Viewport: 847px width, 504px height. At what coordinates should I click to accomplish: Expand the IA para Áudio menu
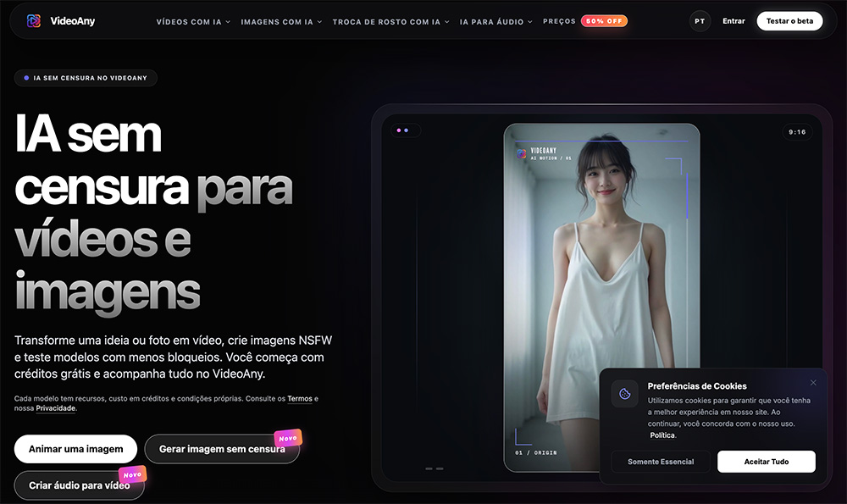tap(495, 22)
